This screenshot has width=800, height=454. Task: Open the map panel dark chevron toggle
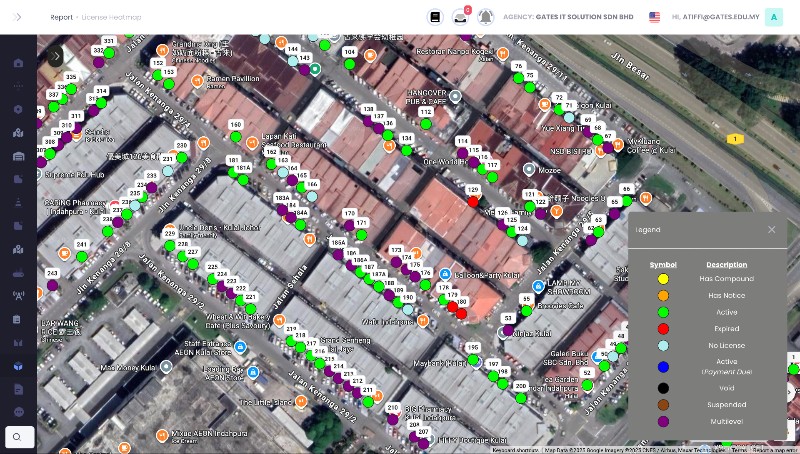coord(54,57)
